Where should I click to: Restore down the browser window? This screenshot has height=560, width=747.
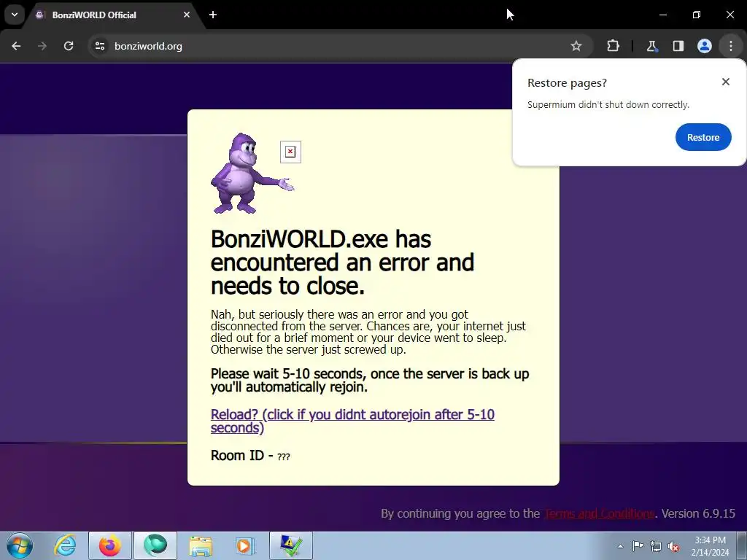click(697, 15)
